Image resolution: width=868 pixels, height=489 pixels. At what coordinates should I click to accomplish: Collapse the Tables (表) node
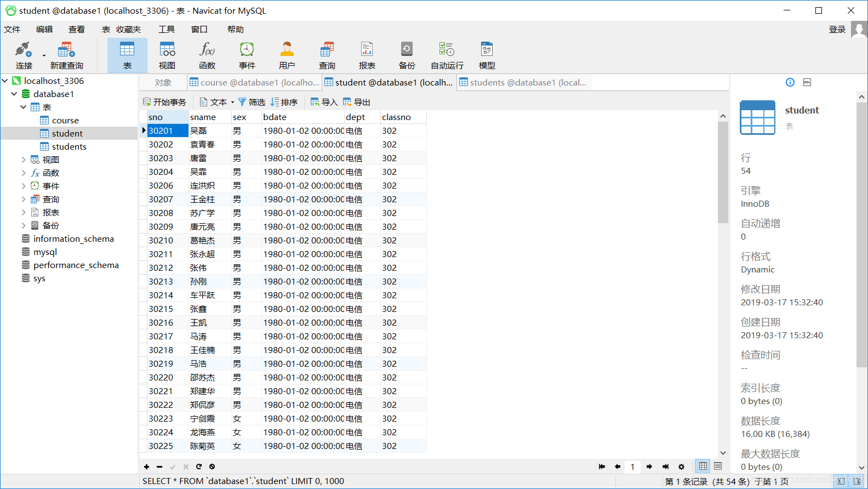pos(24,107)
